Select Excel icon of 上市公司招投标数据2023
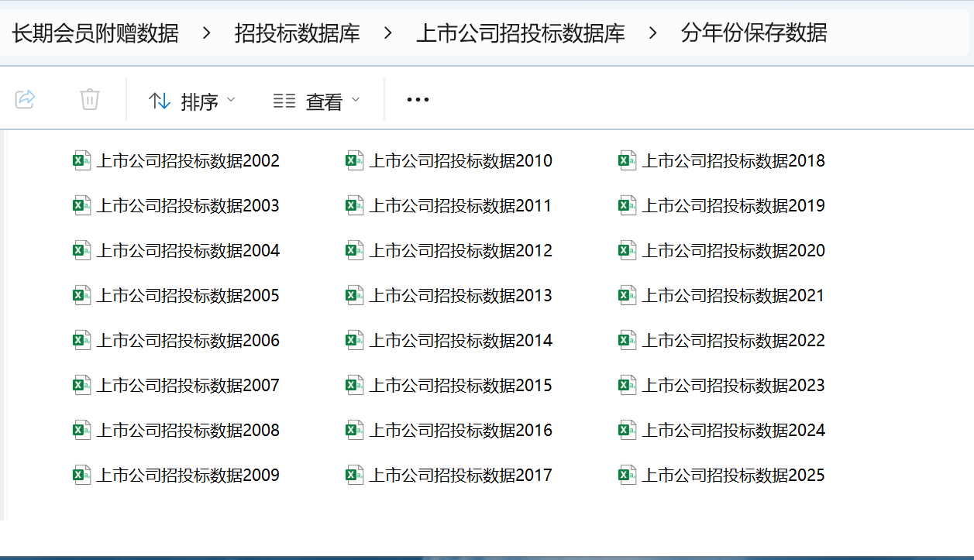The image size is (974, 560). click(628, 385)
